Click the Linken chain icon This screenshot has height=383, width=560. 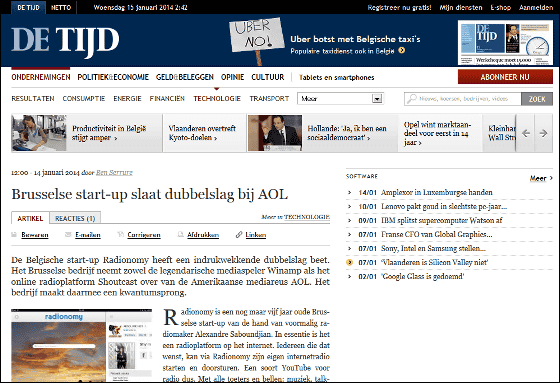[x=239, y=235]
